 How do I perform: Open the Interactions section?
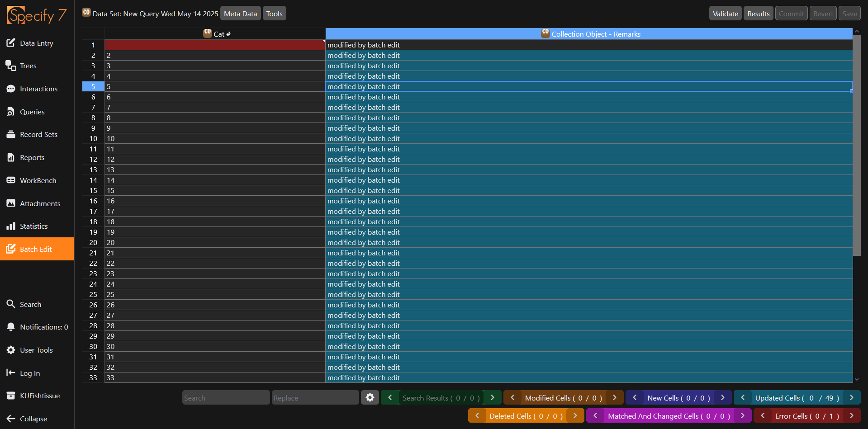pos(37,89)
